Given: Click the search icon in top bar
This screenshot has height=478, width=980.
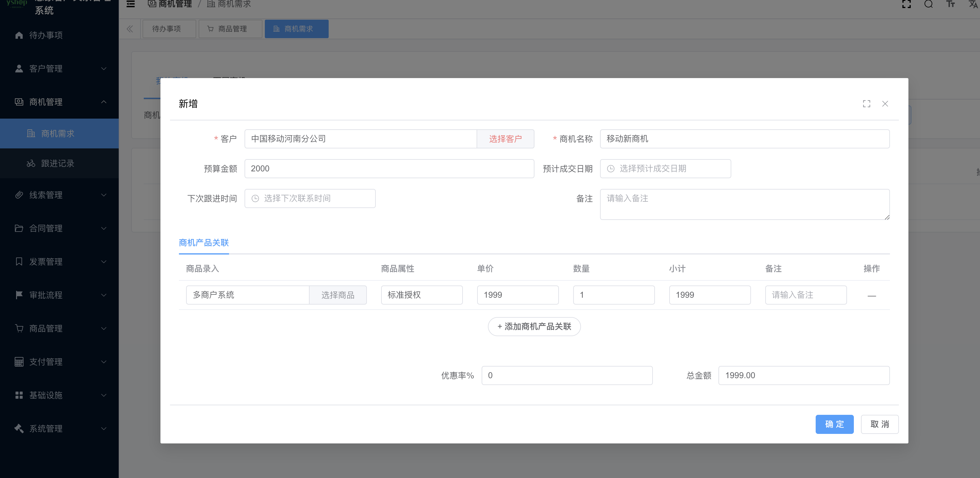Looking at the screenshot, I should [928, 4].
